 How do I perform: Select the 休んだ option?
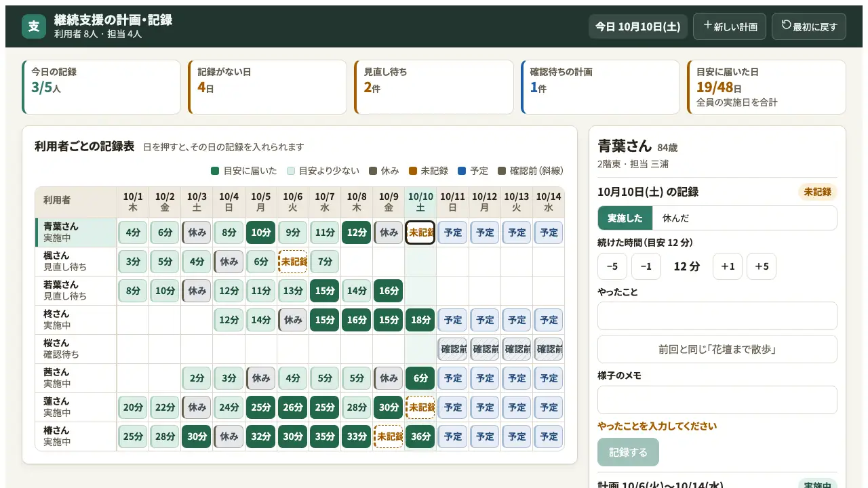pyautogui.click(x=676, y=218)
